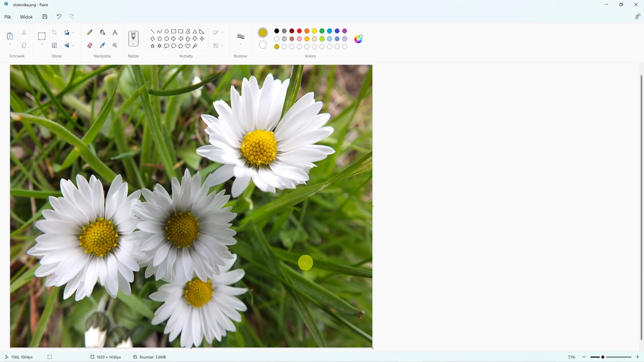644x362 pixels.
Task: Select the Magnifier tool
Action: point(115,46)
